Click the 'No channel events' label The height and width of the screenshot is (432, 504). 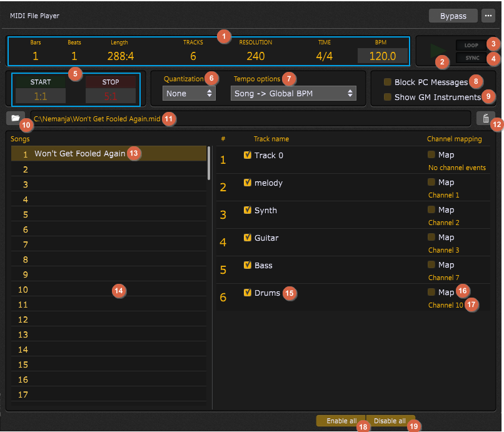[x=456, y=168]
